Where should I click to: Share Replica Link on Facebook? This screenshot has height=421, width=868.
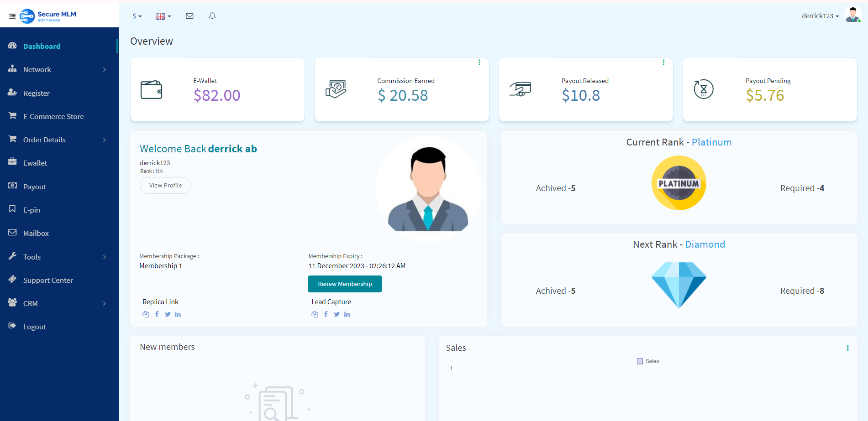point(157,314)
